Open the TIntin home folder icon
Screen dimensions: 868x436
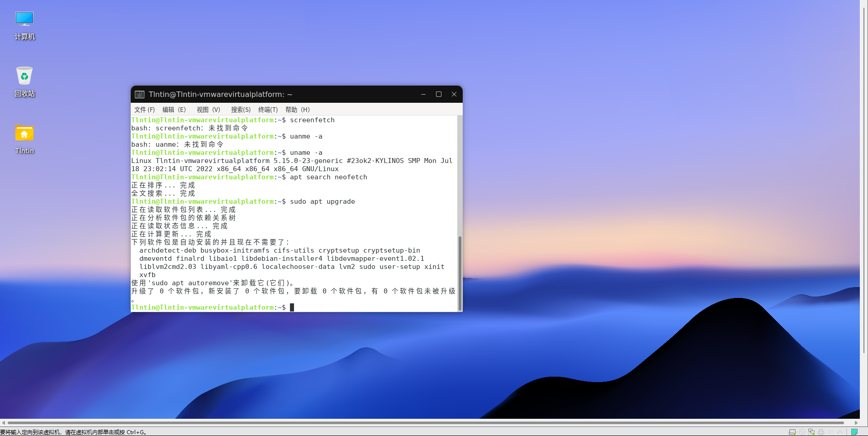tap(24, 134)
